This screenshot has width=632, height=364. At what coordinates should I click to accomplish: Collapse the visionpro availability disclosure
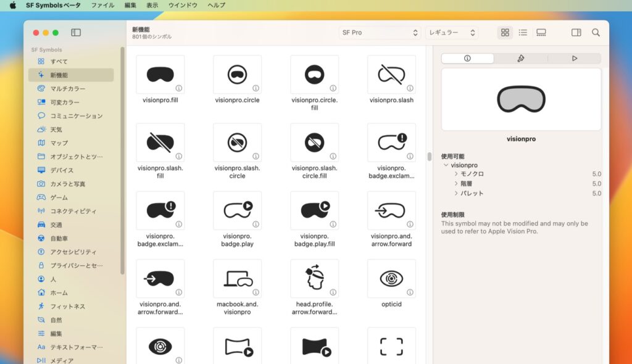pyautogui.click(x=446, y=165)
